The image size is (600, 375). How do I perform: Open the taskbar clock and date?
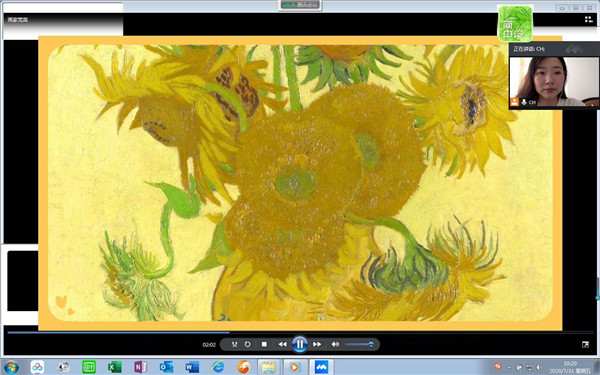(x=570, y=367)
